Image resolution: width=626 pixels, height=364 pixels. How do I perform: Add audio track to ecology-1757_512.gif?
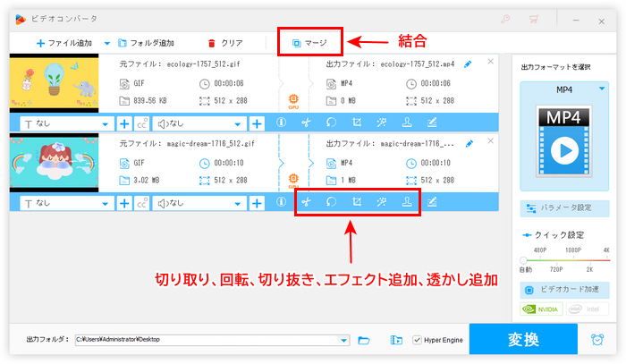tap(257, 123)
